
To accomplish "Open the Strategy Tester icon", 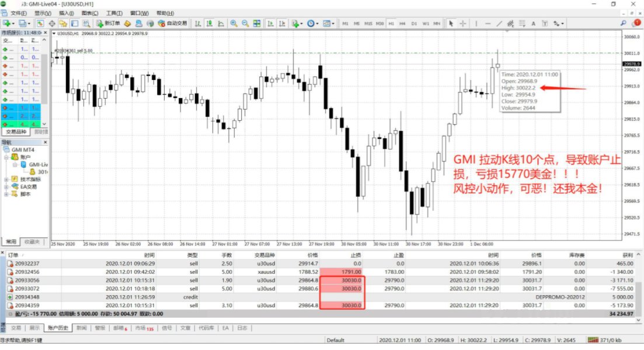I will point(86,23).
